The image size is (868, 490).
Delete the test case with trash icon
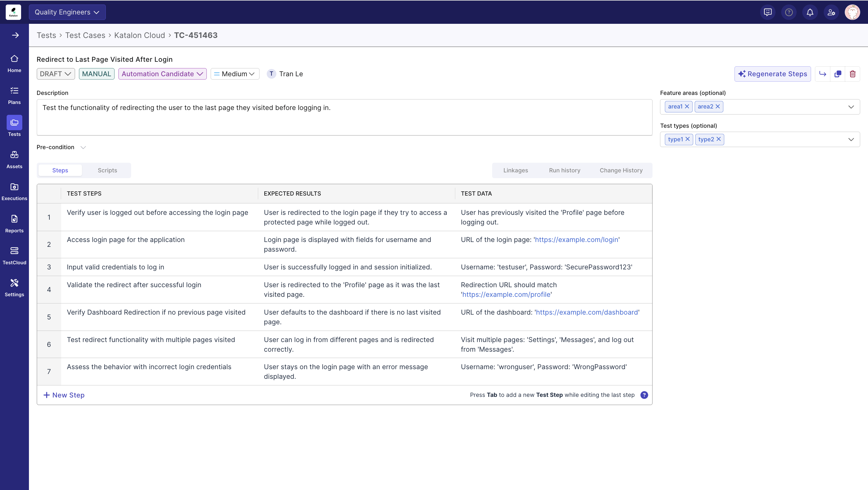[x=853, y=74]
